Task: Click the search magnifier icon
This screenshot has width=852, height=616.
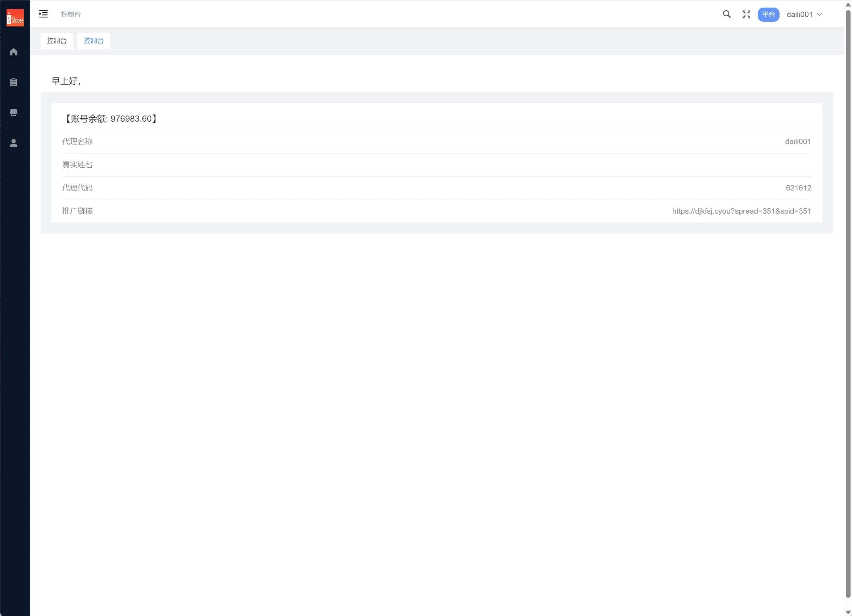Action: point(727,14)
